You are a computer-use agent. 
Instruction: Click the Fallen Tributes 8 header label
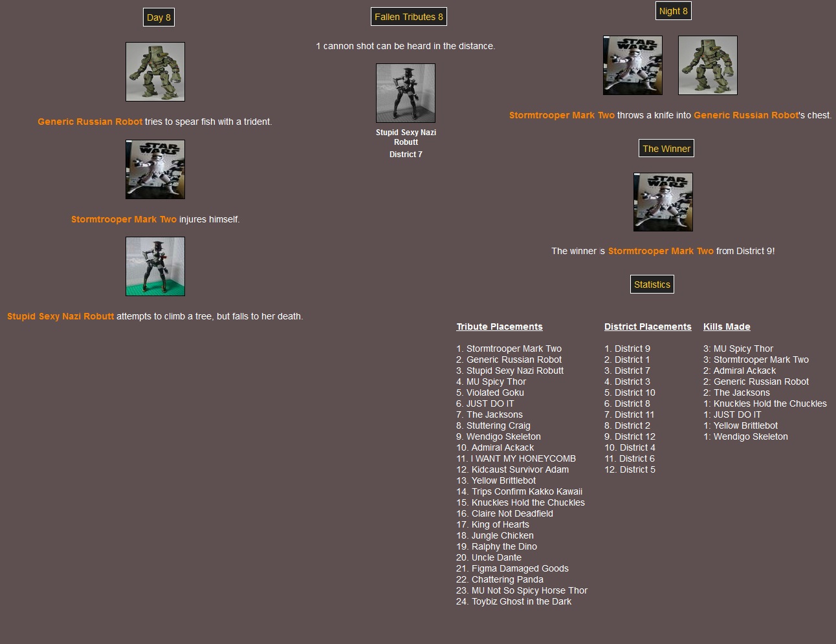[409, 17]
